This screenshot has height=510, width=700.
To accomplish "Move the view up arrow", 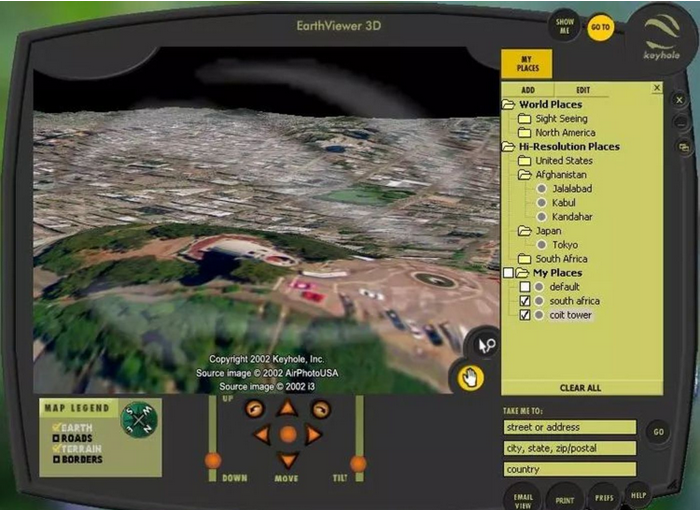I will point(287,408).
